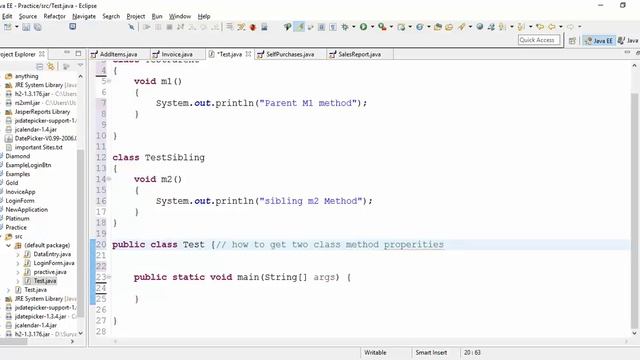This screenshot has height=360, width=640.
Task: Switch to the SelfPurchases.java tab
Action: pos(290,54)
